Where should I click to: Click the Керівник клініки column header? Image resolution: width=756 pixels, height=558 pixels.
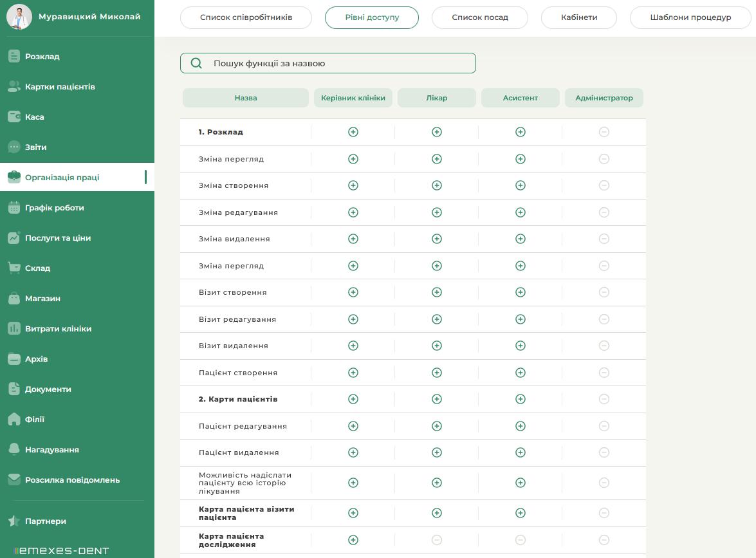click(x=353, y=98)
